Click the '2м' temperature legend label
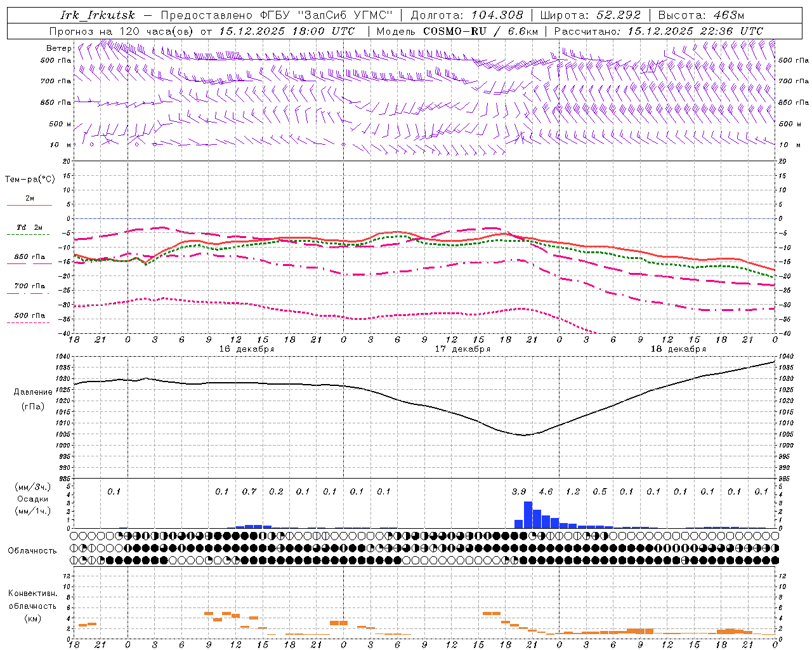Screen dimensions: 812x650 (x=30, y=199)
